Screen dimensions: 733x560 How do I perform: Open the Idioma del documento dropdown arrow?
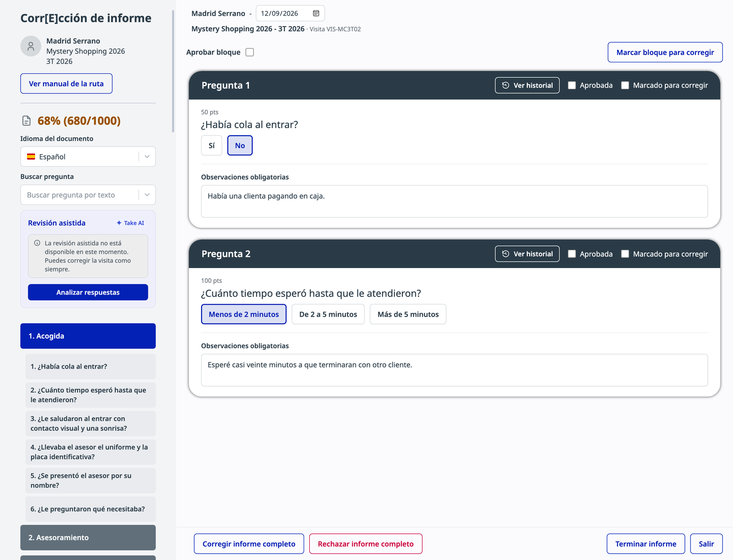pos(147,157)
